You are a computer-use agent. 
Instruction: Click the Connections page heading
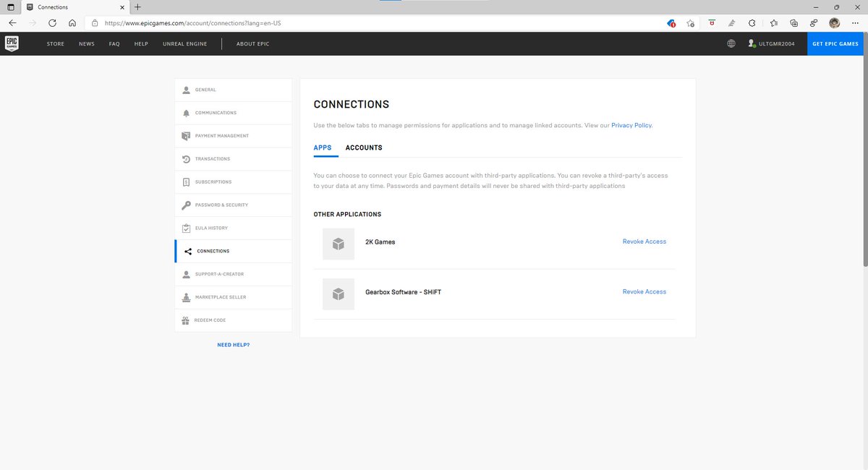(352, 105)
